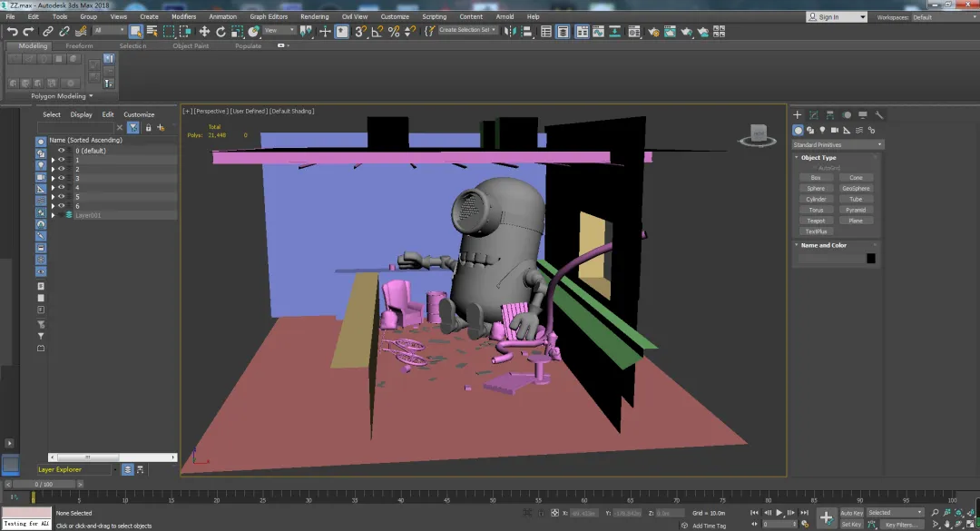
Task: Toggle visibility of the 0 (default) layer
Action: pos(62,151)
